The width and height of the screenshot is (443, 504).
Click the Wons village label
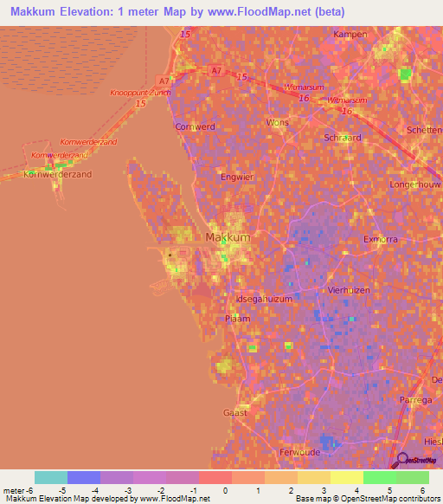click(x=278, y=122)
